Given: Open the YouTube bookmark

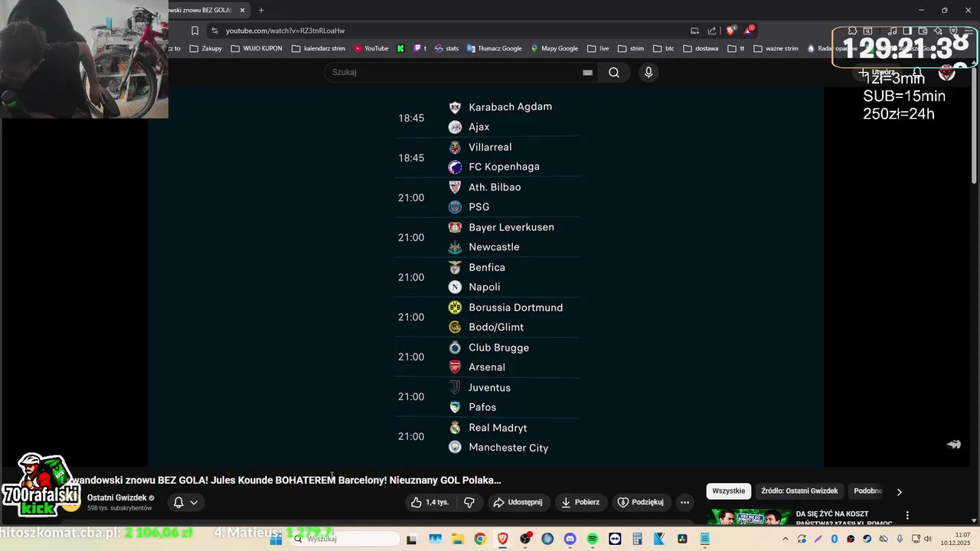Looking at the screenshot, I should pyautogui.click(x=371, y=48).
